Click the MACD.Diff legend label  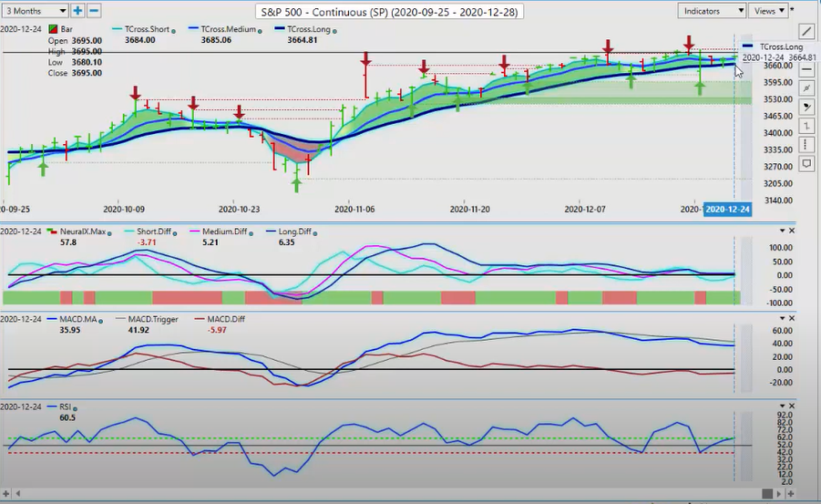click(x=226, y=319)
